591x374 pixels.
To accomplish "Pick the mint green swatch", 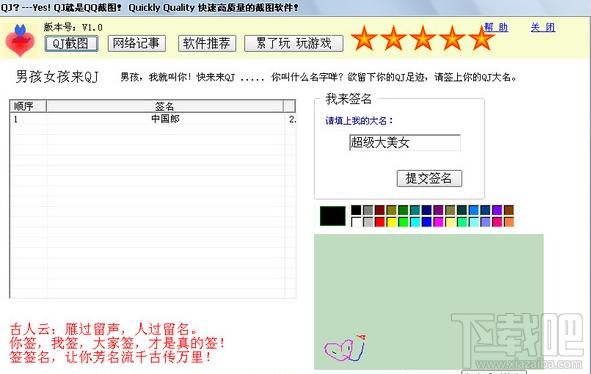I will click(x=462, y=222).
